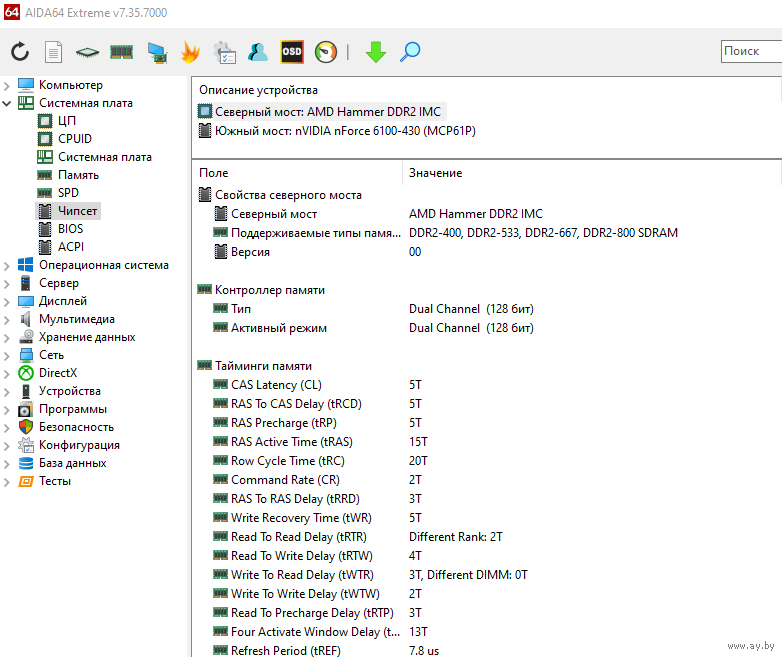Select SPD in the tree
Screen dimensions: 782x657
point(68,193)
